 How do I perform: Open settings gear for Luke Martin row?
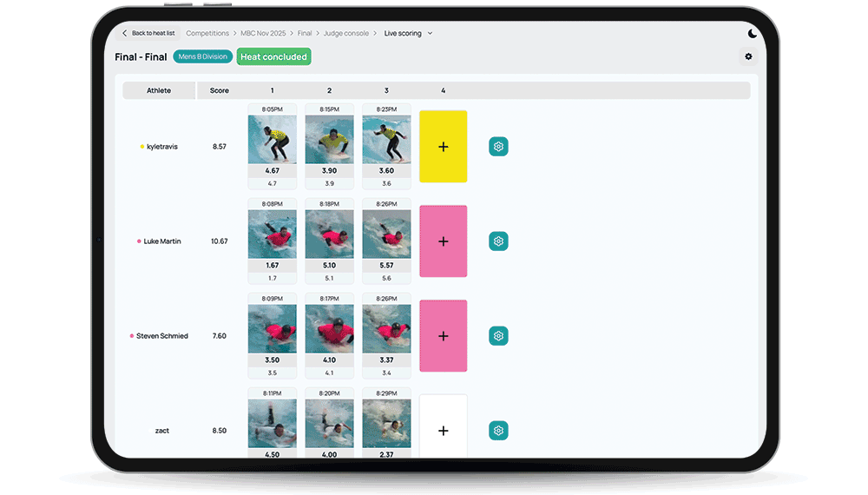click(498, 241)
